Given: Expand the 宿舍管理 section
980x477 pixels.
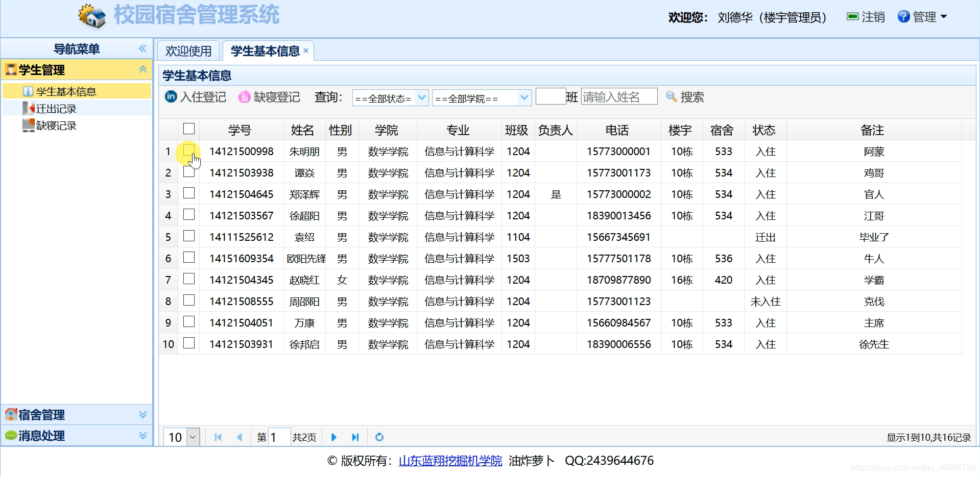Looking at the screenshot, I should coord(142,414).
